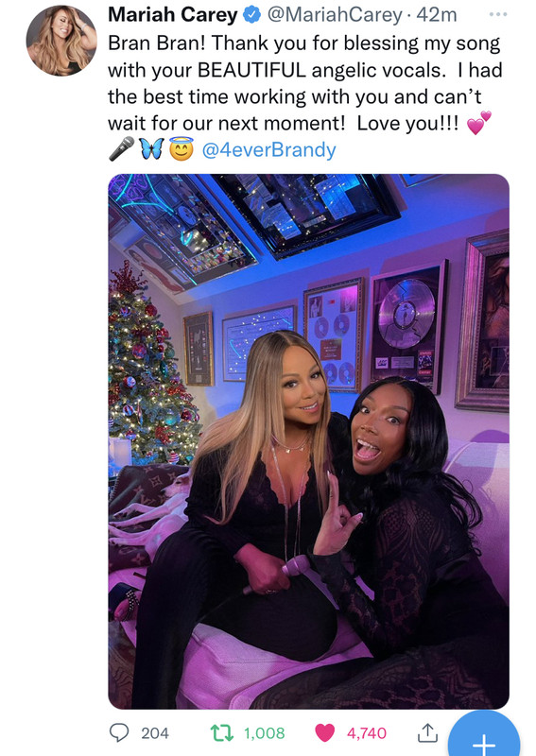Screen dimensions: 536x756
Task: View the 204 replies count
Action: pyautogui.click(x=155, y=733)
